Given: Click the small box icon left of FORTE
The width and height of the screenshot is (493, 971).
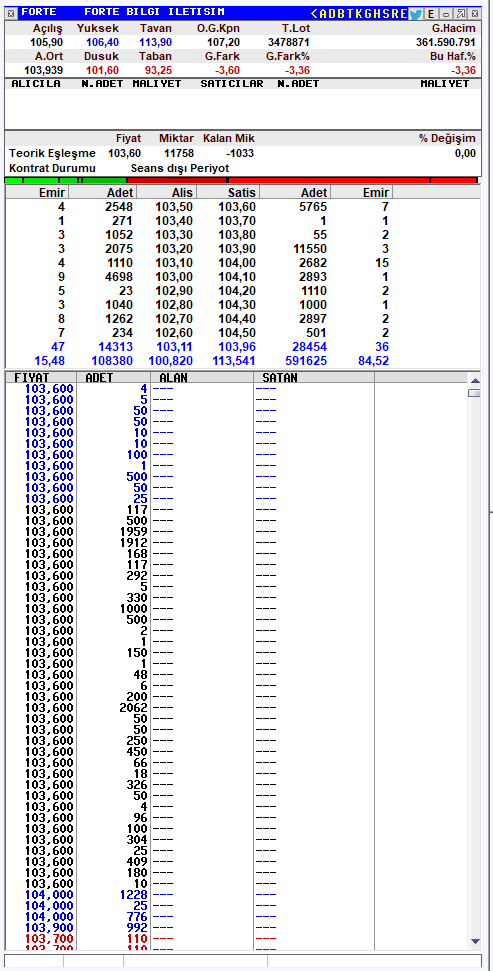Looking at the screenshot, I should coord(11,13).
